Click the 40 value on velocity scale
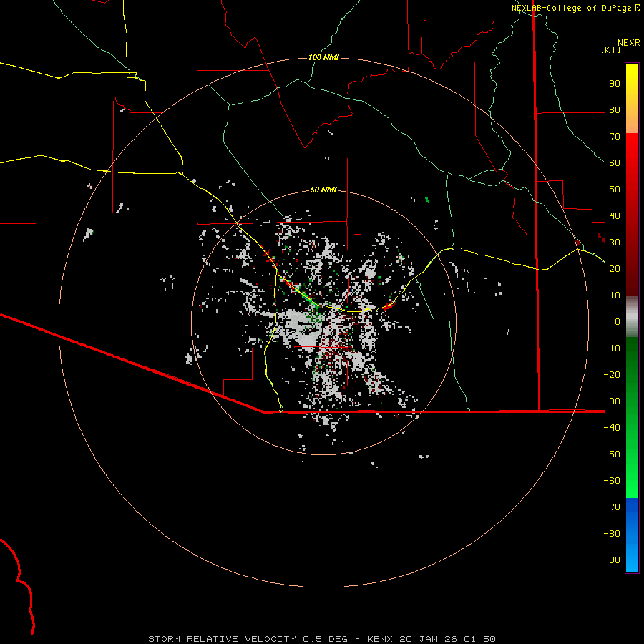 (x=615, y=216)
